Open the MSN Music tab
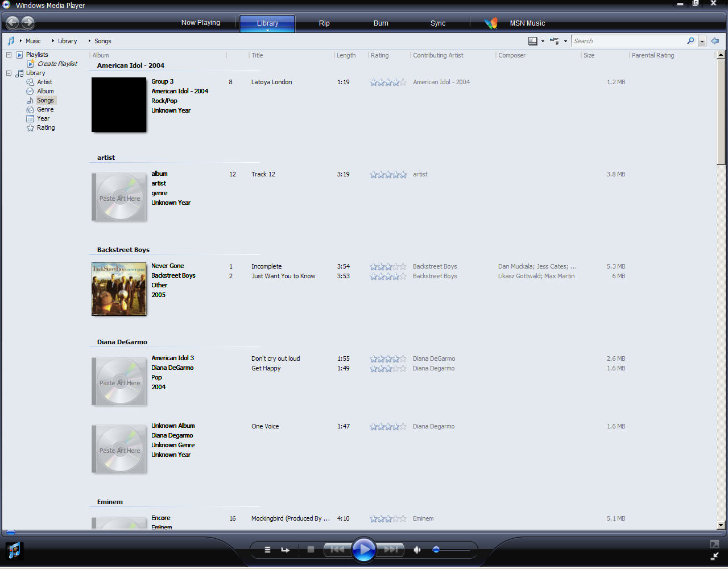The width and height of the screenshot is (728, 569). tap(527, 23)
